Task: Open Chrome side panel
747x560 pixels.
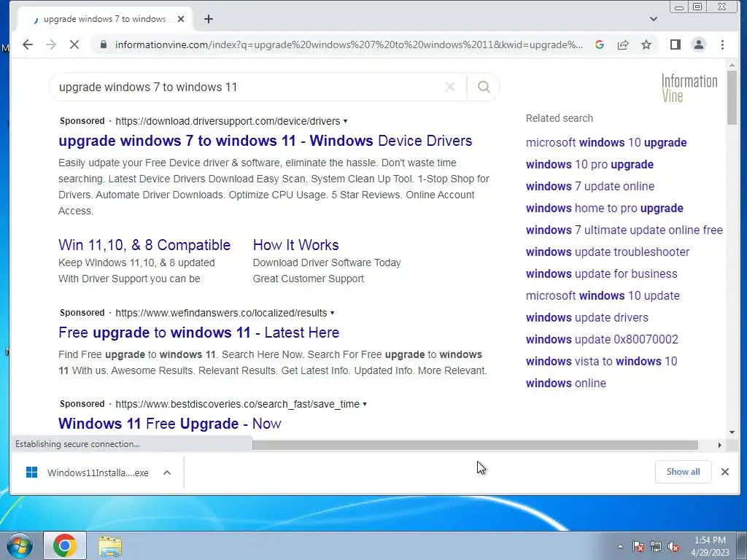Action: pyautogui.click(x=675, y=44)
